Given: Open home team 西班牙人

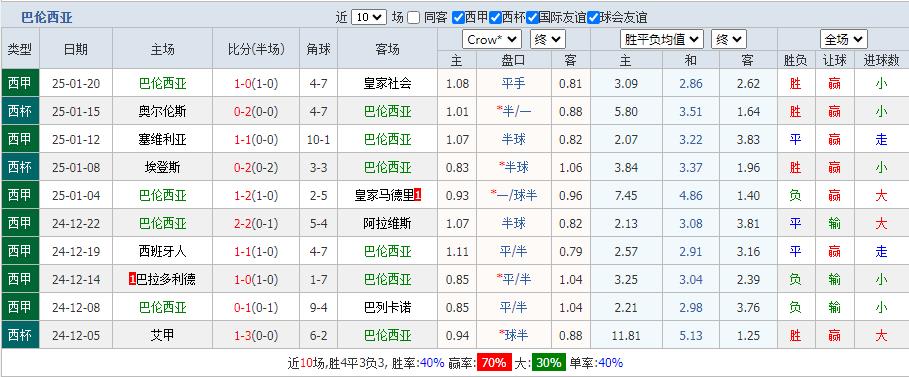Looking at the screenshot, I should tap(163, 251).
